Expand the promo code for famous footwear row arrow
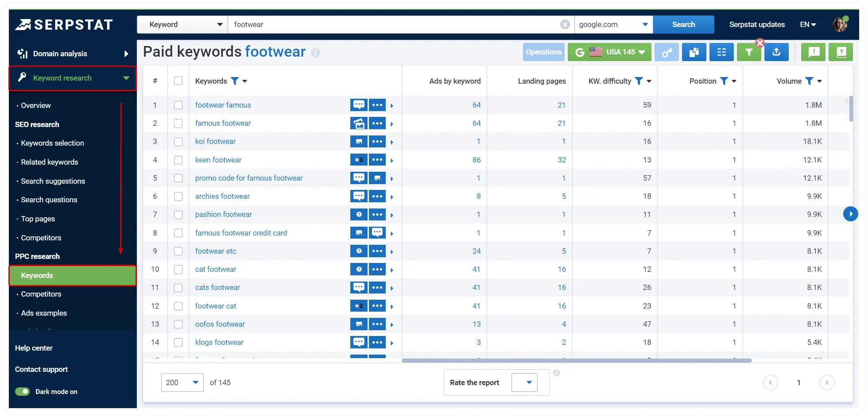Screen dimensions: 868x417 pyautogui.click(x=392, y=178)
